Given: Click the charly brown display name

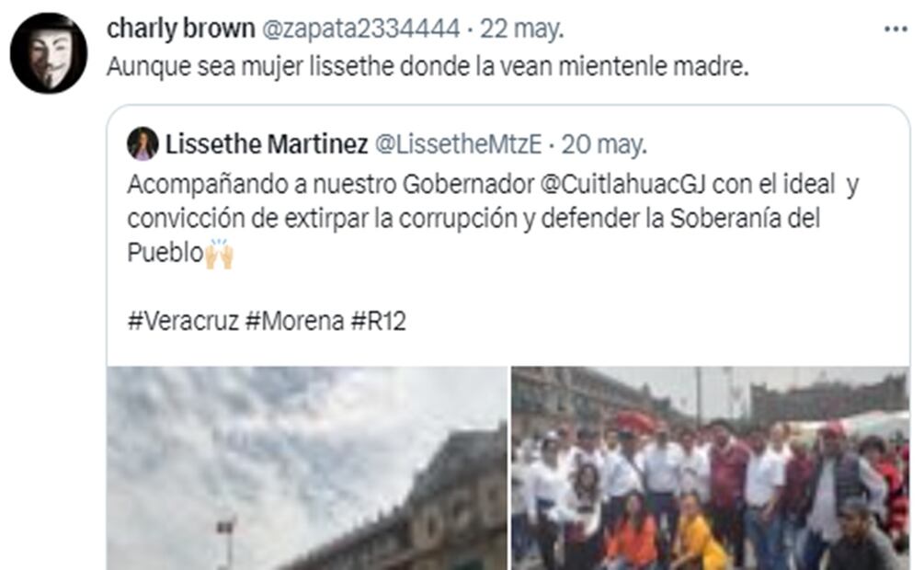Looking at the screenshot, I should click(x=180, y=28).
